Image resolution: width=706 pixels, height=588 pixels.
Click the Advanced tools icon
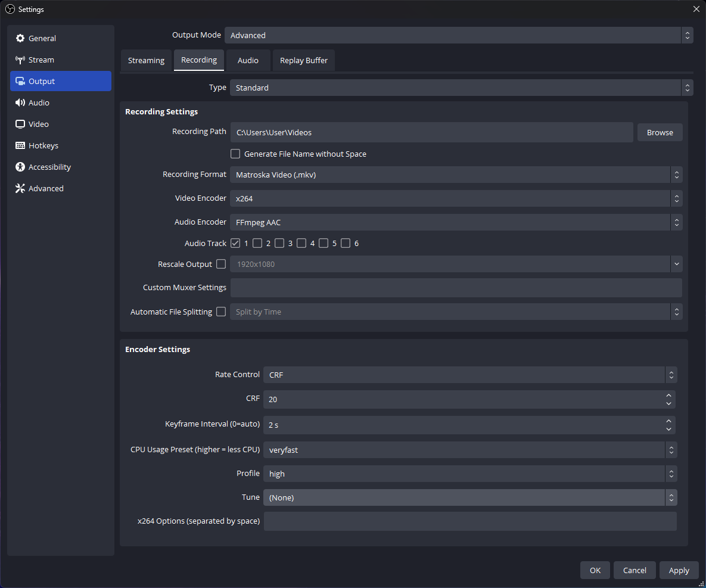pos(20,188)
